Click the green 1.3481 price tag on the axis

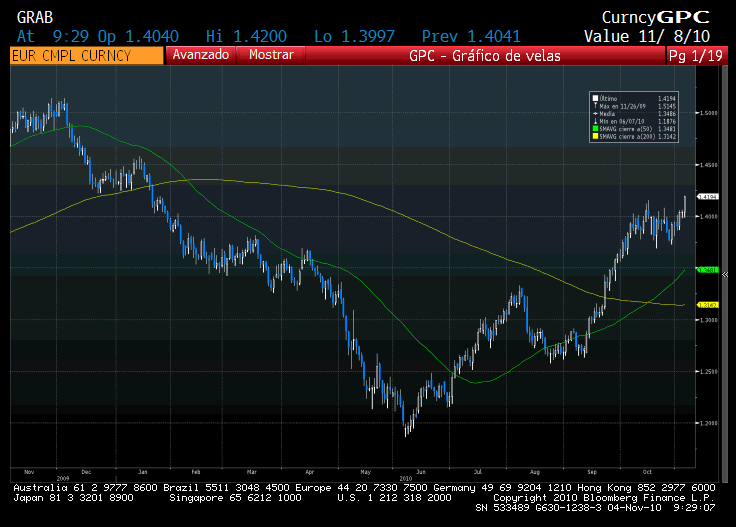coord(707,270)
